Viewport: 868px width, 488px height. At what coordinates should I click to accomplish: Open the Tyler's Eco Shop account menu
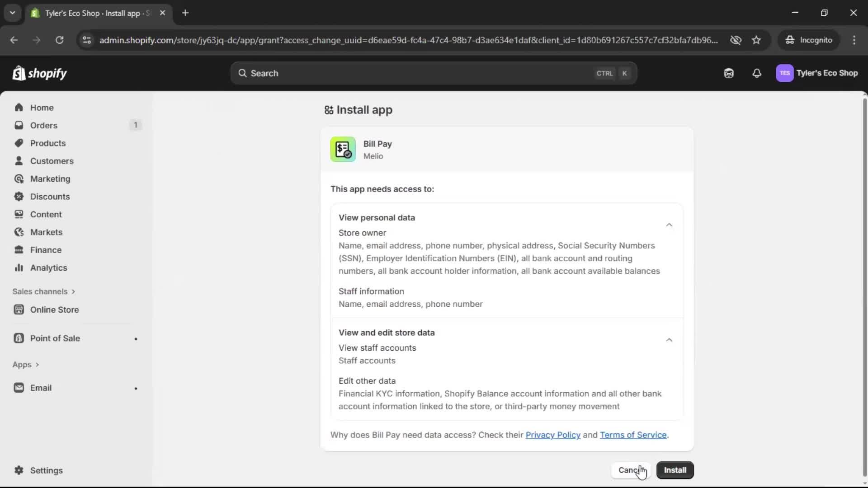(817, 73)
